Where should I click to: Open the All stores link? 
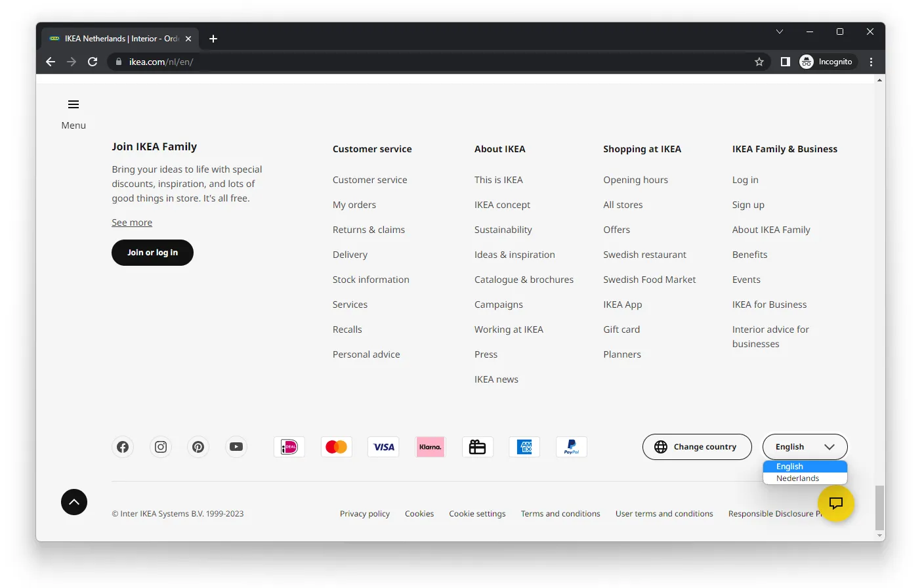[x=623, y=205]
